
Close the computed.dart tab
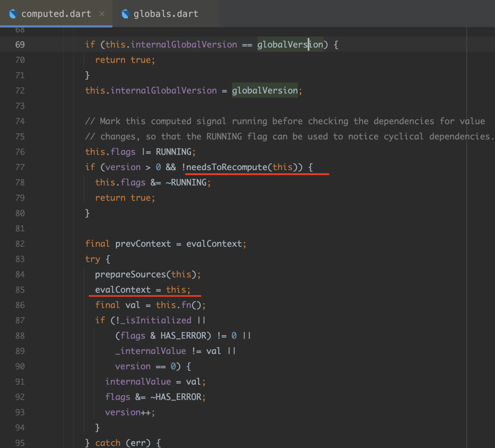(102, 14)
